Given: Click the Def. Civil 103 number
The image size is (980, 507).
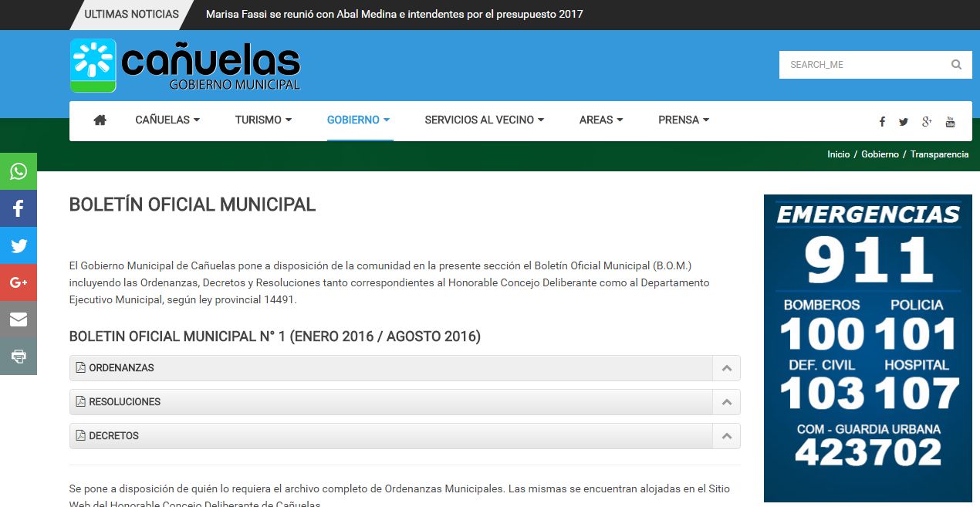Looking at the screenshot, I should (x=822, y=394).
